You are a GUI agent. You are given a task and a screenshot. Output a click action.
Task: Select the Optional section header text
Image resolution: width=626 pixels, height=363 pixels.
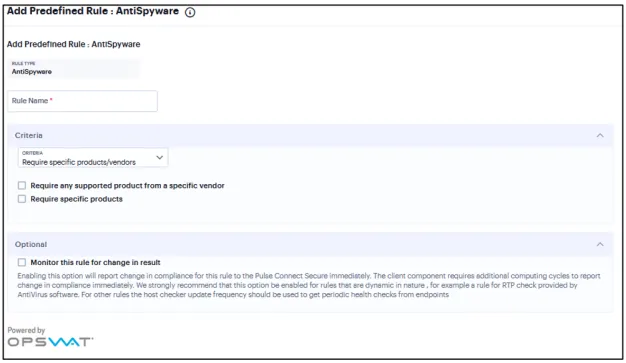coord(31,244)
